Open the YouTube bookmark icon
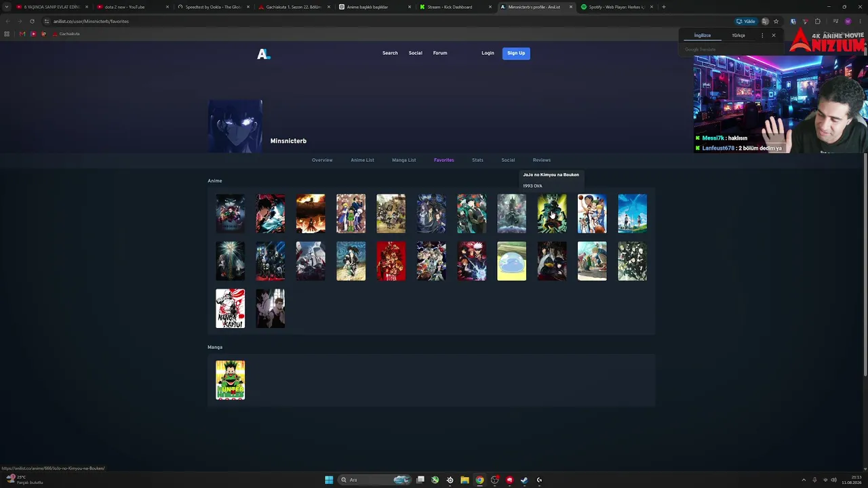The width and height of the screenshot is (868, 488). pos(33,34)
